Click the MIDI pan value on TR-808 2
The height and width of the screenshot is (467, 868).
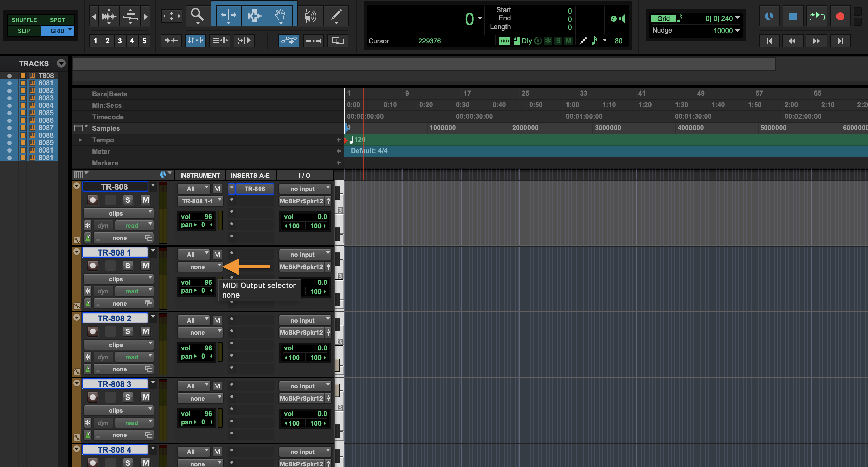coord(203,356)
